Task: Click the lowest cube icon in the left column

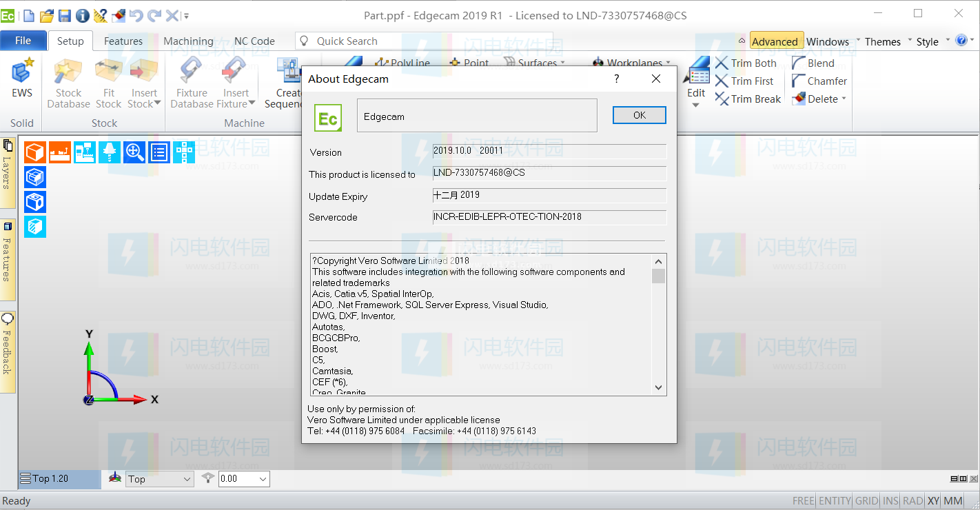Action: (35, 227)
